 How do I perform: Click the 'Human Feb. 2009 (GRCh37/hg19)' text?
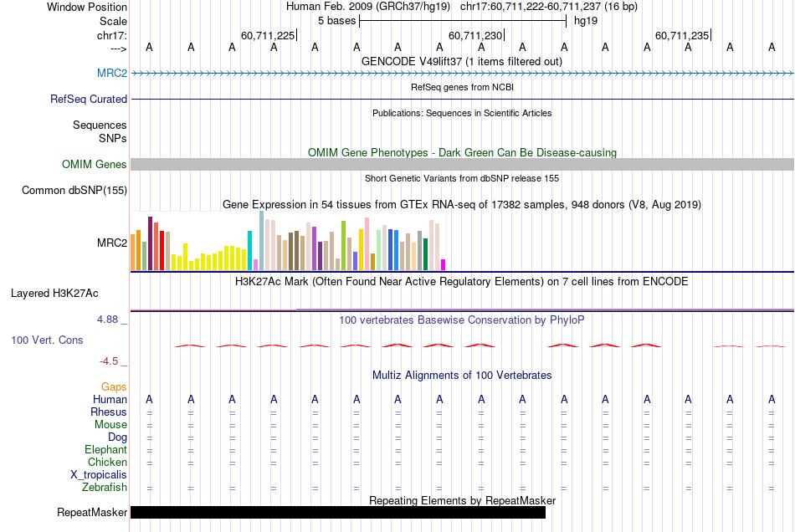point(368,7)
